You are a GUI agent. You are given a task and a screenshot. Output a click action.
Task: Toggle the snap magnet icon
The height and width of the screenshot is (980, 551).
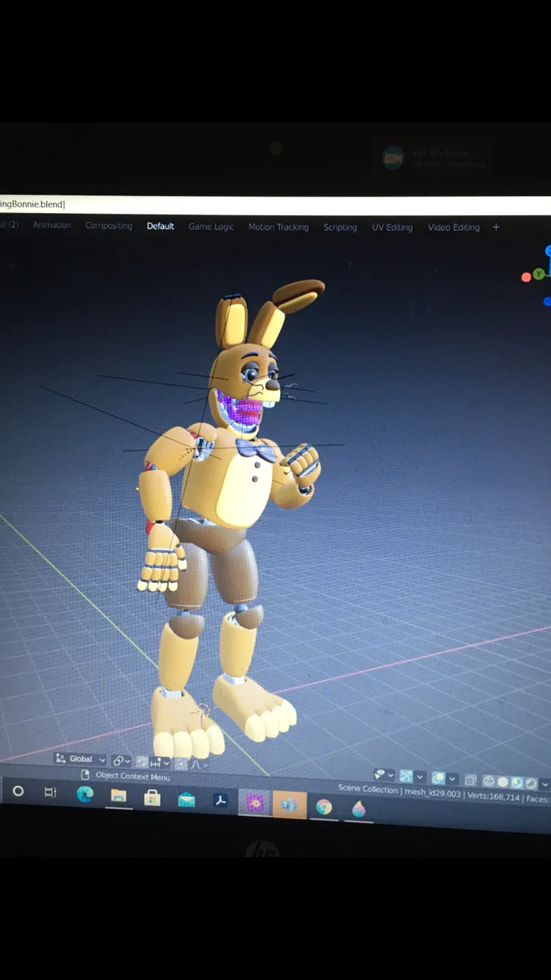coord(142,762)
